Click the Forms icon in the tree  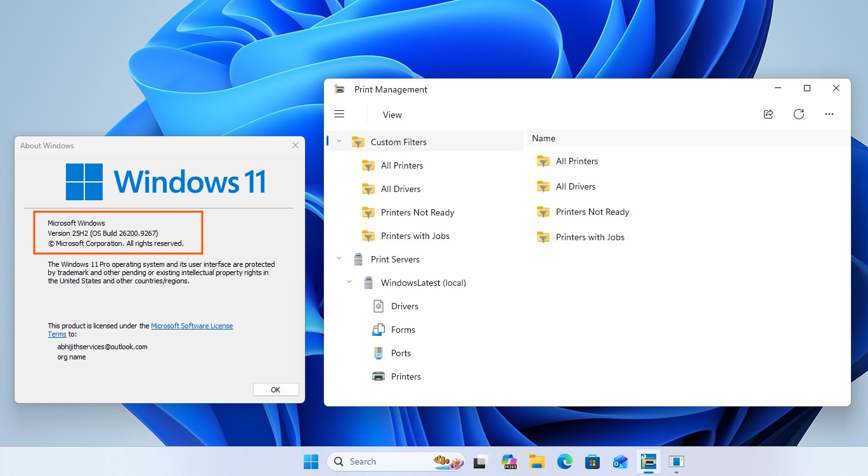(379, 330)
